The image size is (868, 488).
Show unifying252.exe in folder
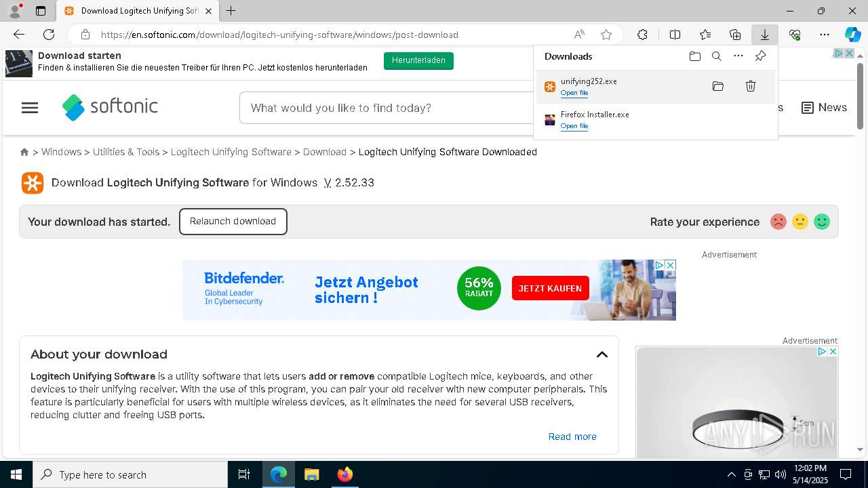tap(718, 86)
